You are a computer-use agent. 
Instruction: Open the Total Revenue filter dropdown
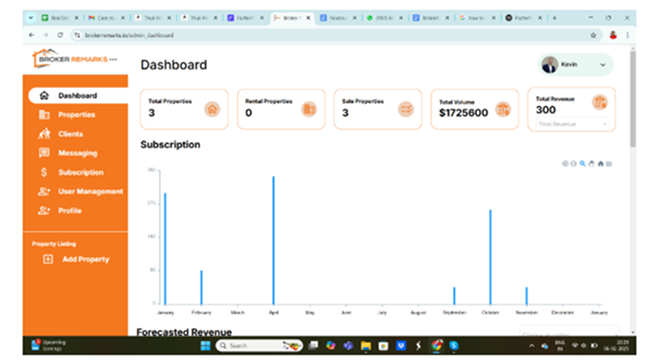(x=572, y=124)
